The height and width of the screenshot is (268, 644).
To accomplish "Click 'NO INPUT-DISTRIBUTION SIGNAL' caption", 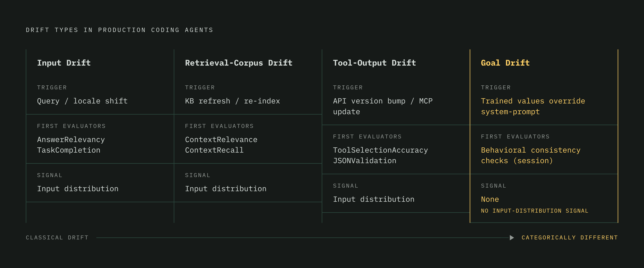I will pyautogui.click(x=535, y=211).
